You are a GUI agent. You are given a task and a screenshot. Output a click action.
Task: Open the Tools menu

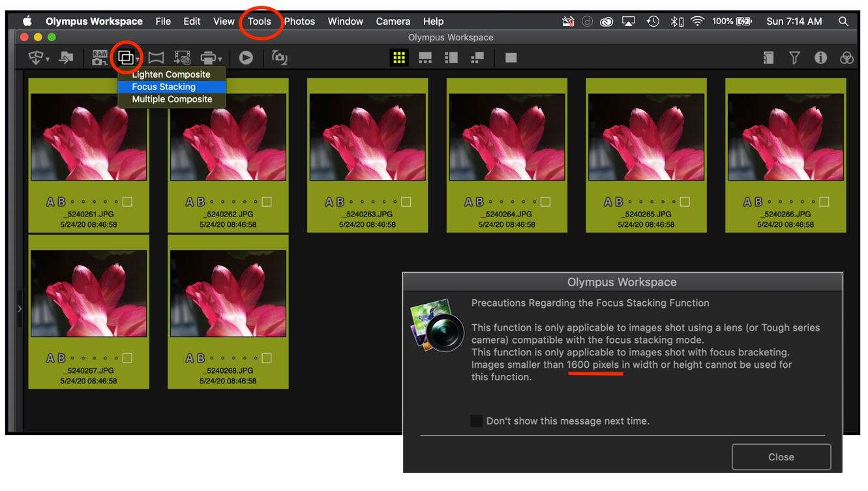259,21
